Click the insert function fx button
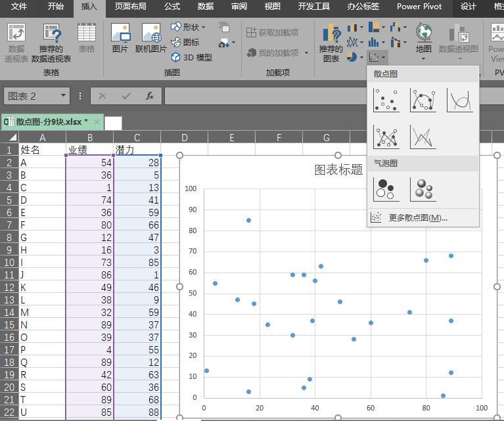The height and width of the screenshot is (421, 504). click(150, 96)
